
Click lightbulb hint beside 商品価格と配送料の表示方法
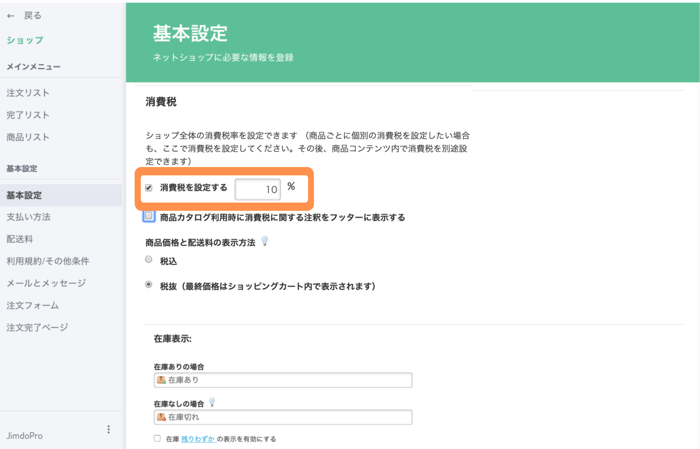coord(265,241)
